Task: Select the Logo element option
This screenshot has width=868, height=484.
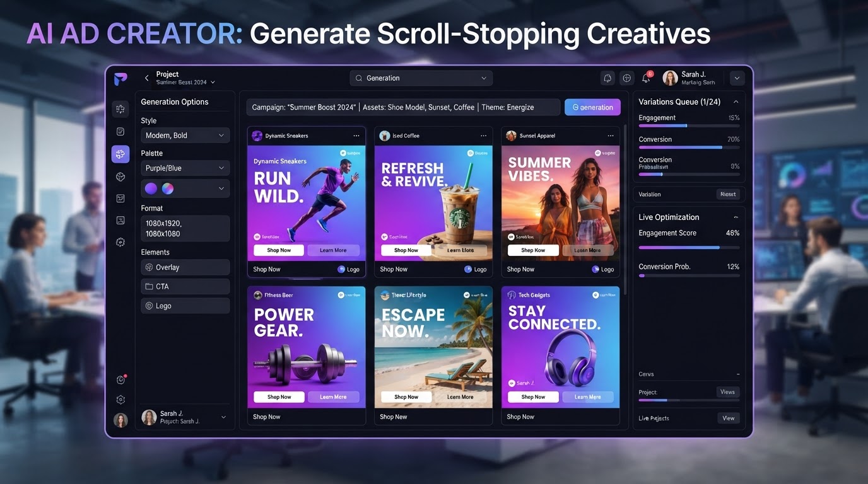Action: [x=185, y=306]
